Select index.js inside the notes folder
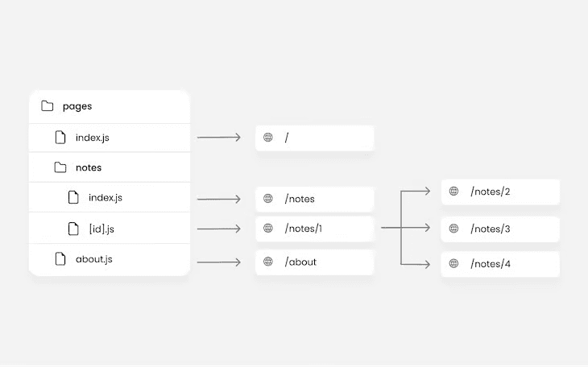The image size is (588, 367). click(x=106, y=198)
